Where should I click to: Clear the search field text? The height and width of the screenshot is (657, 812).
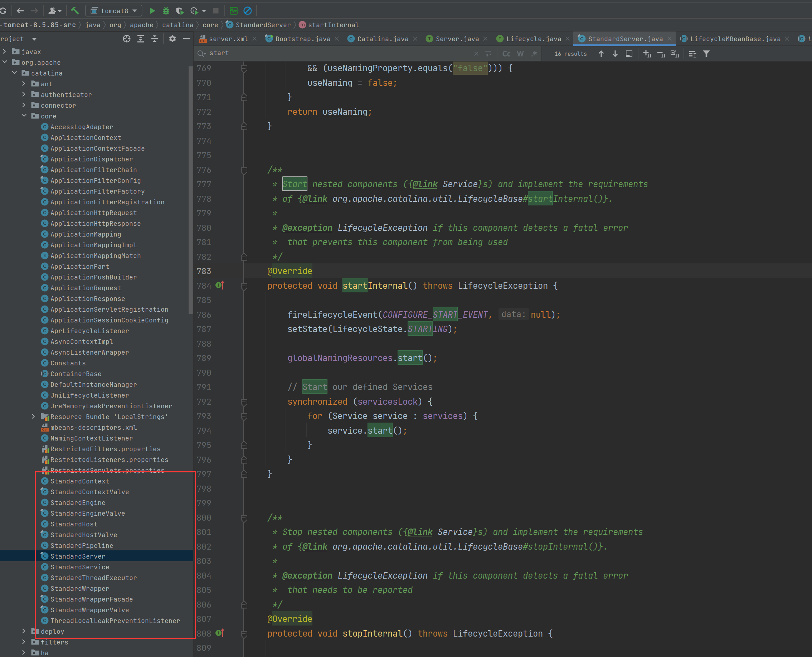pyautogui.click(x=476, y=54)
